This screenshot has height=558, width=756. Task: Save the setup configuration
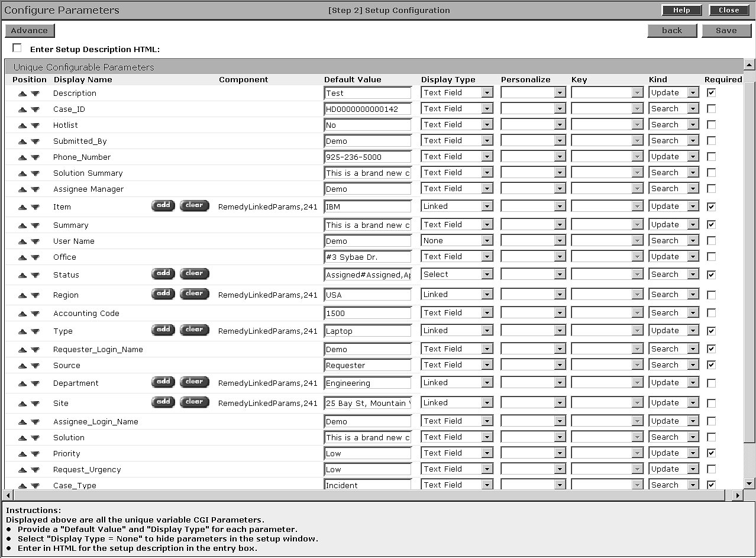[726, 31]
